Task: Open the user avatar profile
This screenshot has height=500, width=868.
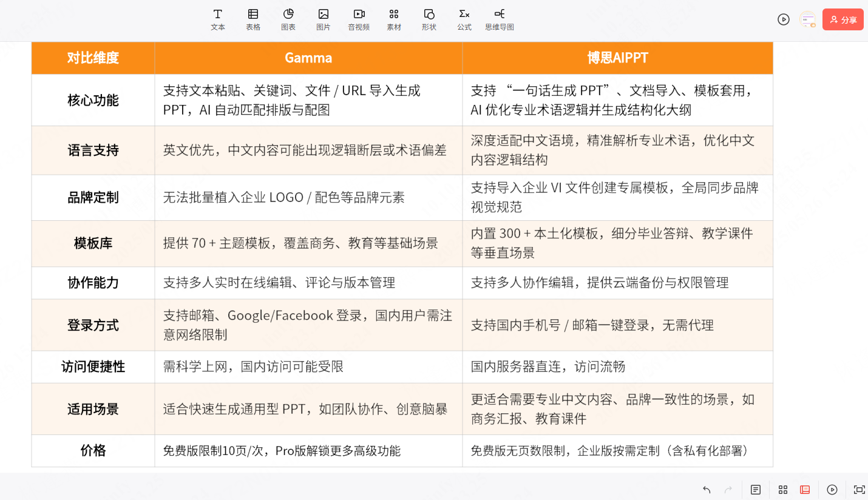Action: coord(807,19)
